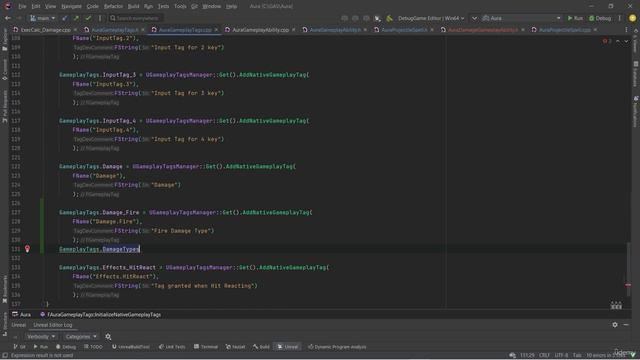640x360 pixels.
Task: Open the Notifications sidebar panel
Action: click(x=636, y=111)
